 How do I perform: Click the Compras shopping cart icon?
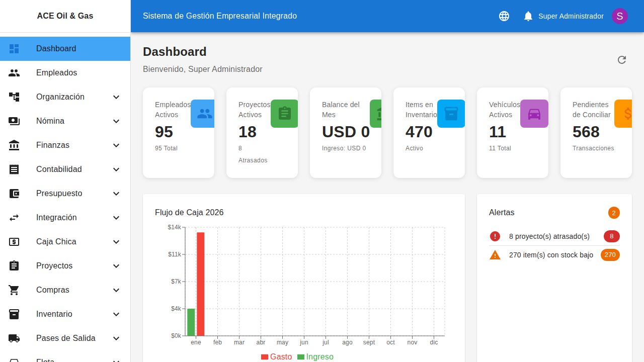[14, 290]
